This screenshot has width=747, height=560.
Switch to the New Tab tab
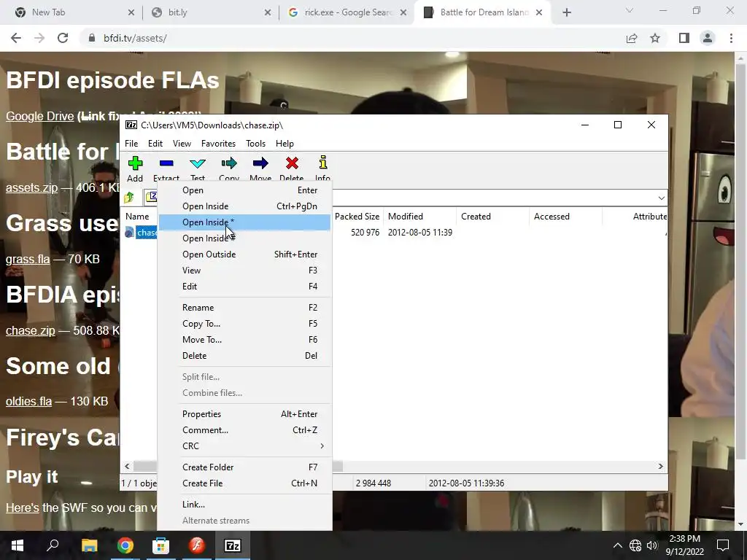74,12
